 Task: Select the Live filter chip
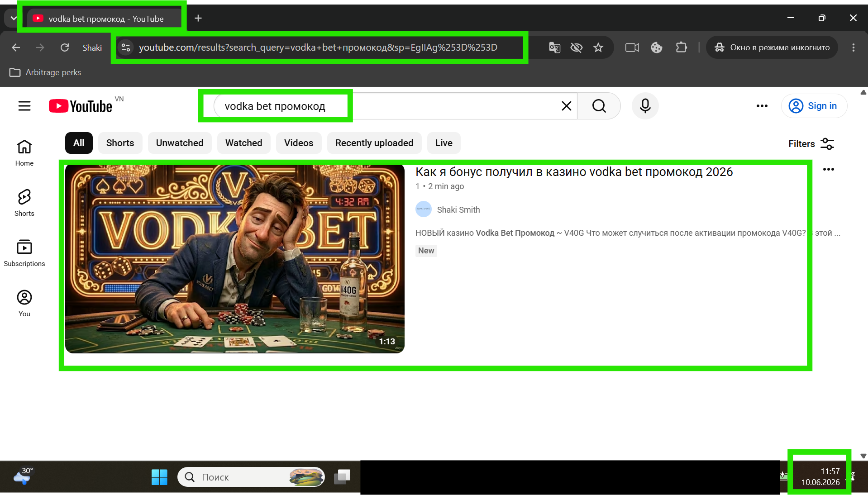point(444,143)
